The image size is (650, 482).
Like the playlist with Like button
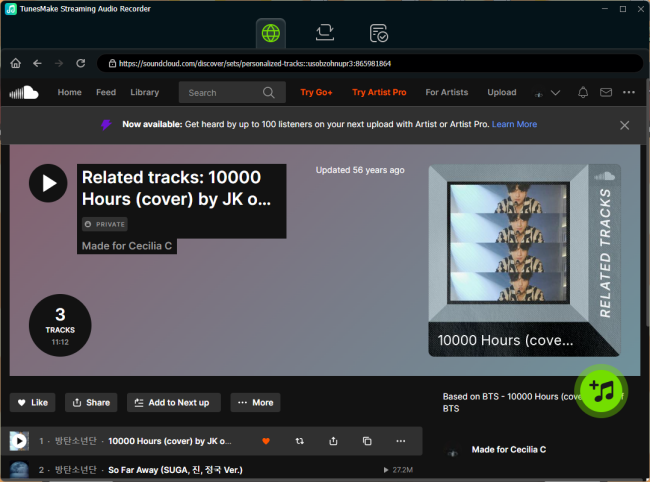click(x=33, y=402)
